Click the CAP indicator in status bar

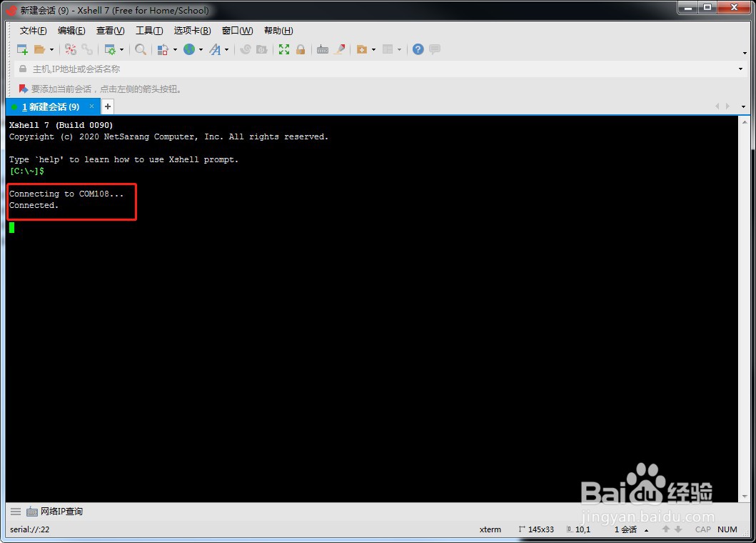703,529
